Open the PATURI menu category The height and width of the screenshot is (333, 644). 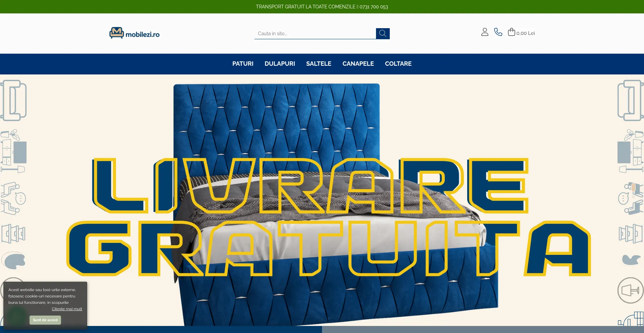coord(243,64)
